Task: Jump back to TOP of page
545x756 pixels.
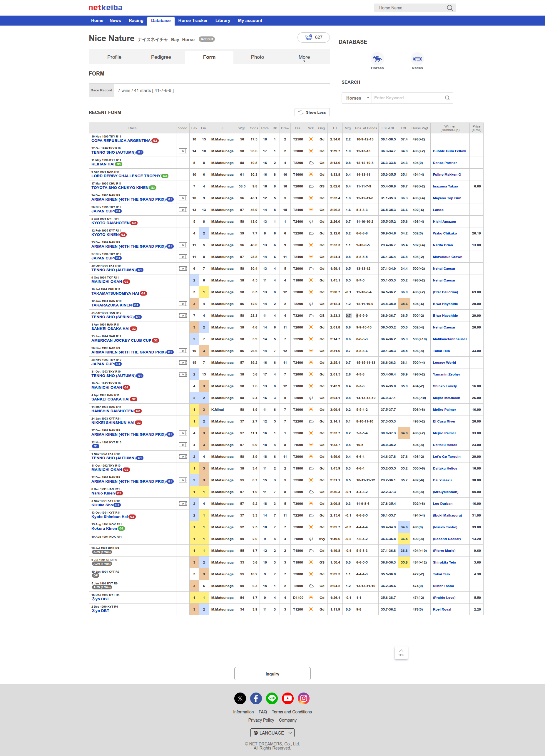Action: coord(401,653)
